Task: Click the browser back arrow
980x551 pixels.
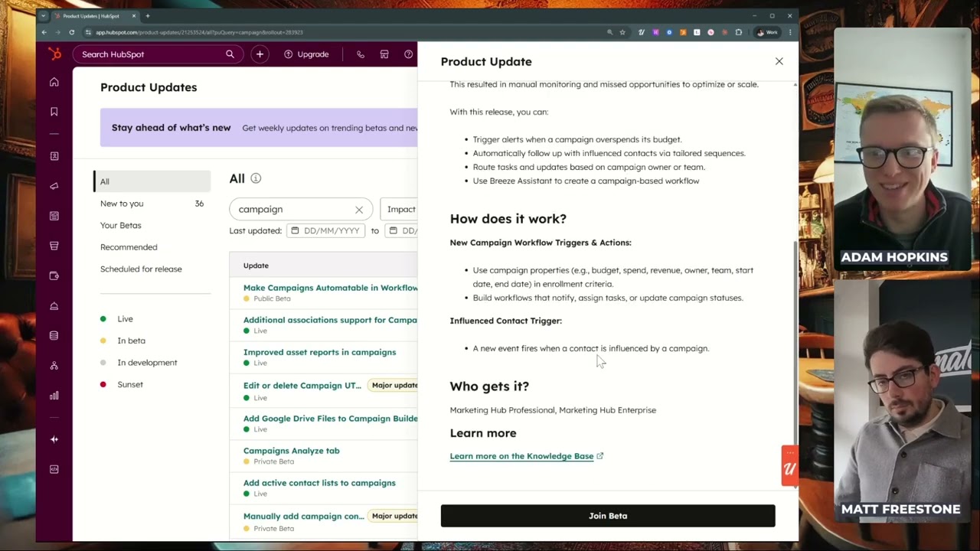Action: pyautogui.click(x=44, y=32)
